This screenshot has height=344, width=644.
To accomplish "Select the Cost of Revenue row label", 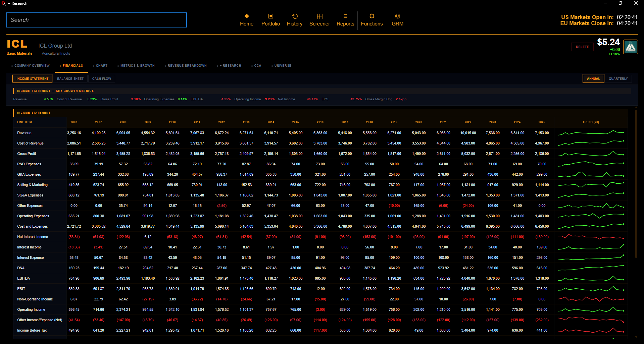I will (x=30, y=144).
